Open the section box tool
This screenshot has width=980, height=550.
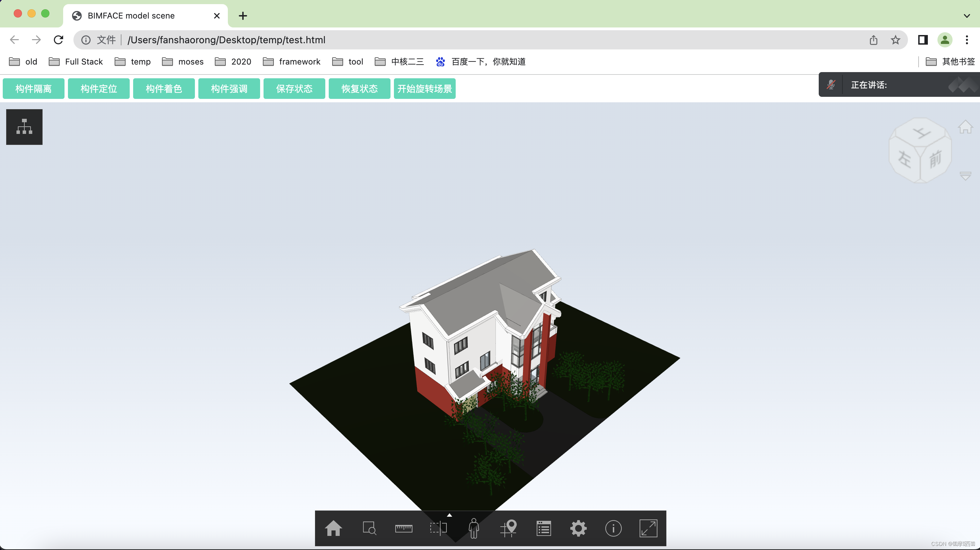[438, 528]
